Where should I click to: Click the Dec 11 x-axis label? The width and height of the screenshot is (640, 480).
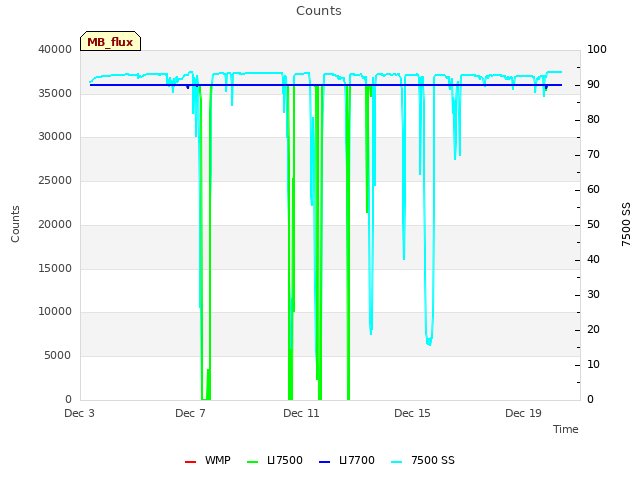click(x=301, y=413)
